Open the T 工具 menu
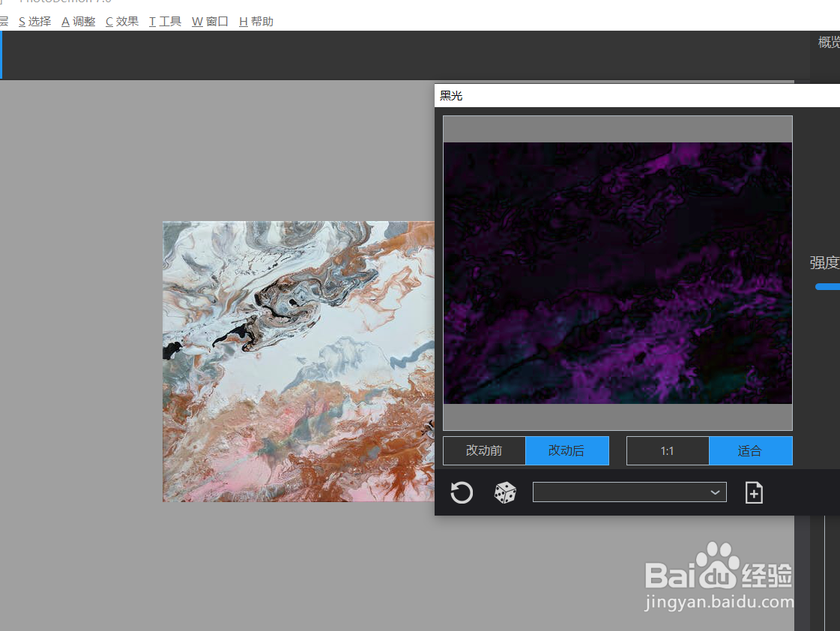The height and width of the screenshot is (631, 840). (x=165, y=22)
